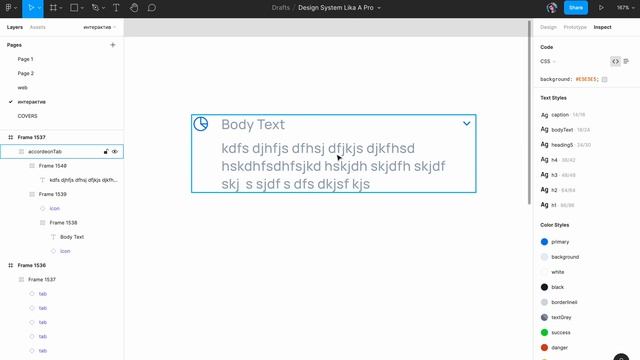Click the danger red color style swatch

click(544, 347)
